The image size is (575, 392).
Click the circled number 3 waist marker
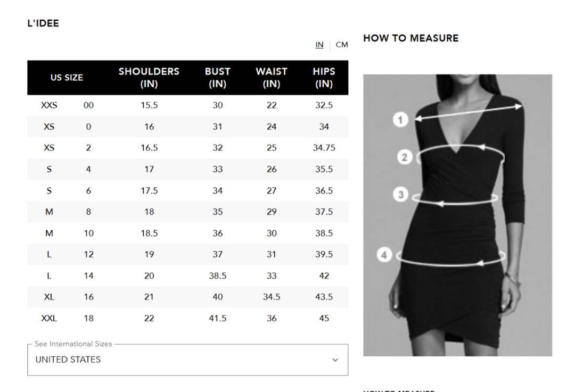point(400,194)
